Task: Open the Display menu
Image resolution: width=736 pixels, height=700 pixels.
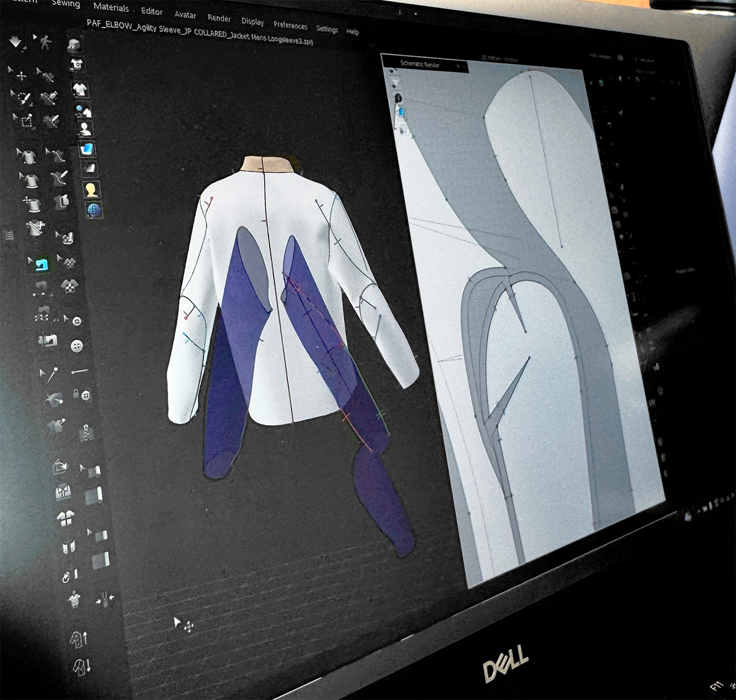Action: (x=253, y=21)
